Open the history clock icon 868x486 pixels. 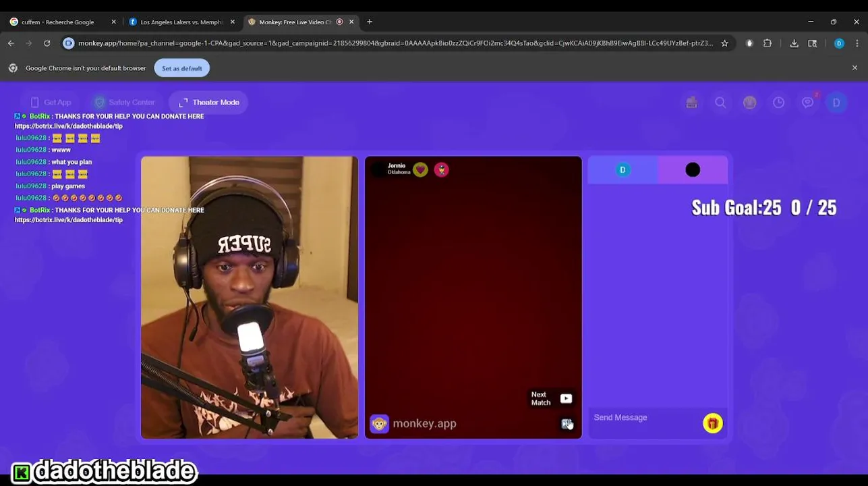(x=778, y=103)
